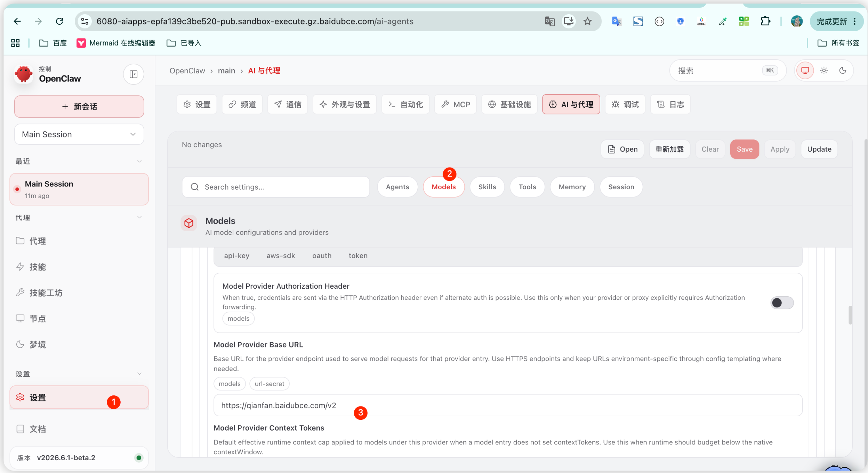Click the blue S extension icon
This screenshot has height=473, width=868.
pyautogui.click(x=638, y=22)
